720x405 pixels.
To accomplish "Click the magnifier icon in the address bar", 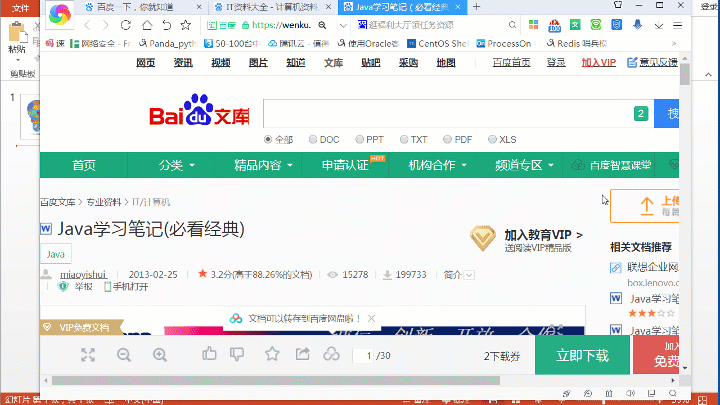I will point(322,25).
